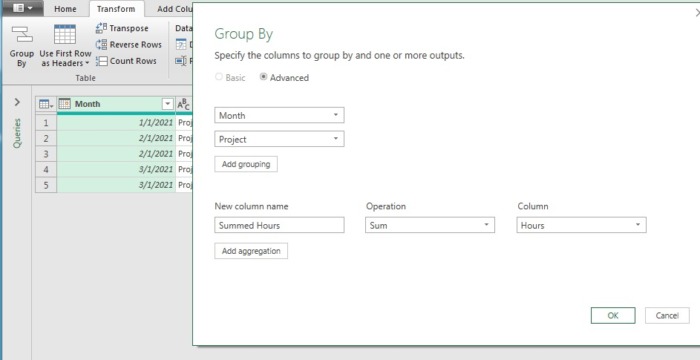Screen dimensions: 700x360
Task: Click the Add grouping button
Action: (x=246, y=164)
